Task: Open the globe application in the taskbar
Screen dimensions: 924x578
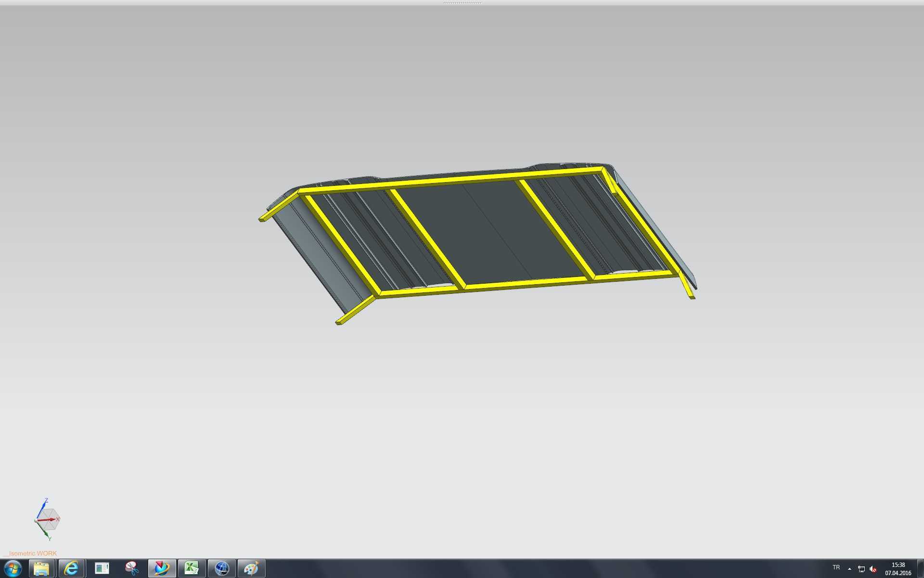Action: click(x=221, y=569)
